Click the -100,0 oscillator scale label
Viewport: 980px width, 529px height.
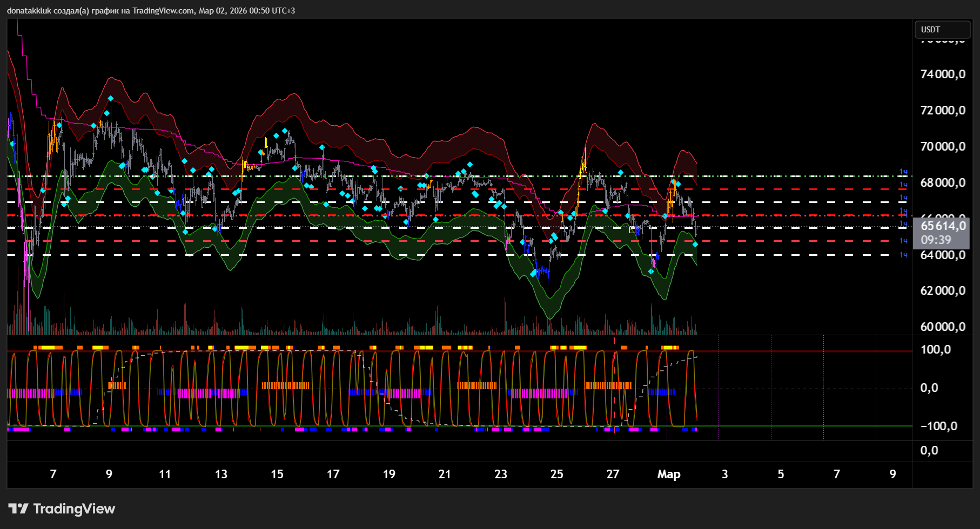pyautogui.click(x=939, y=426)
